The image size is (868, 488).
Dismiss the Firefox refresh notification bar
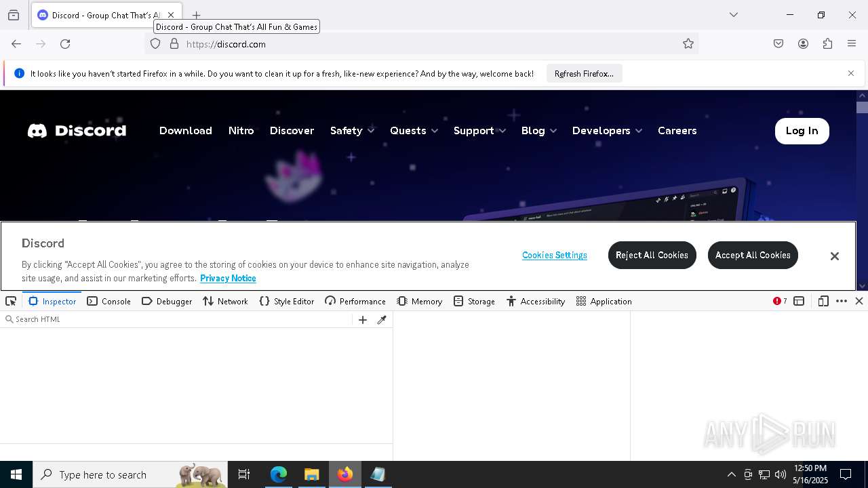pos(851,73)
